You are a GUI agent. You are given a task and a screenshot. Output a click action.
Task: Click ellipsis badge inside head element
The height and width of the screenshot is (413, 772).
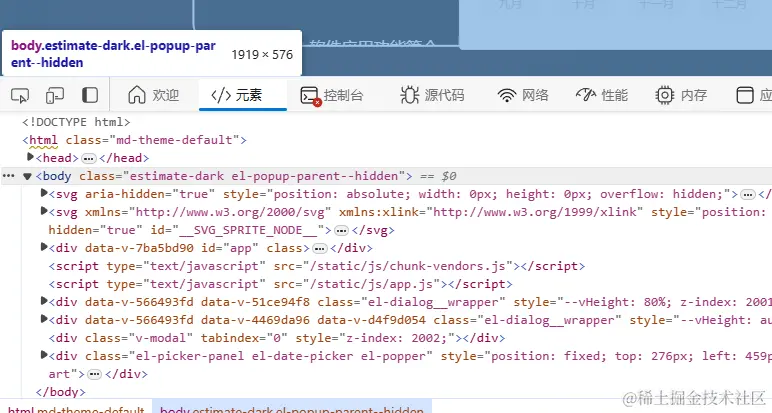(89, 159)
